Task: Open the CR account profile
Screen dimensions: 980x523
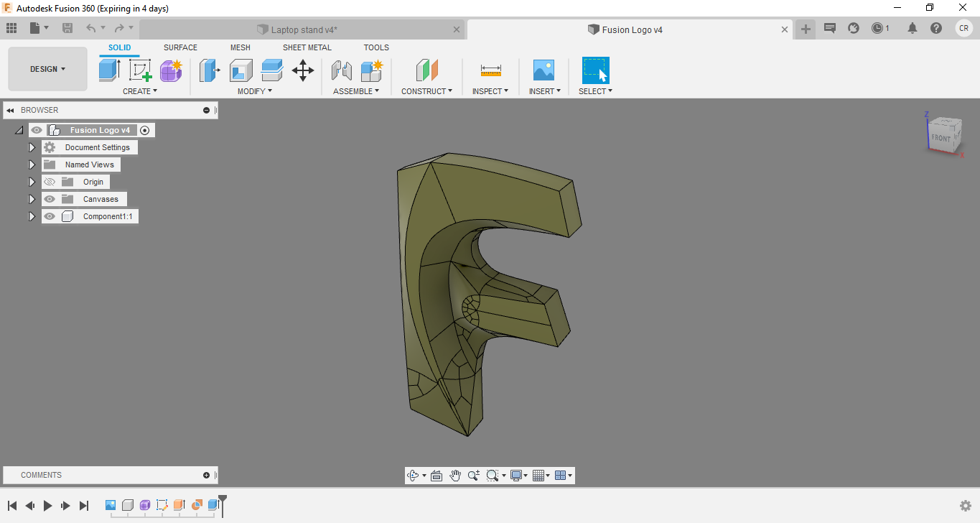Action: click(x=963, y=29)
